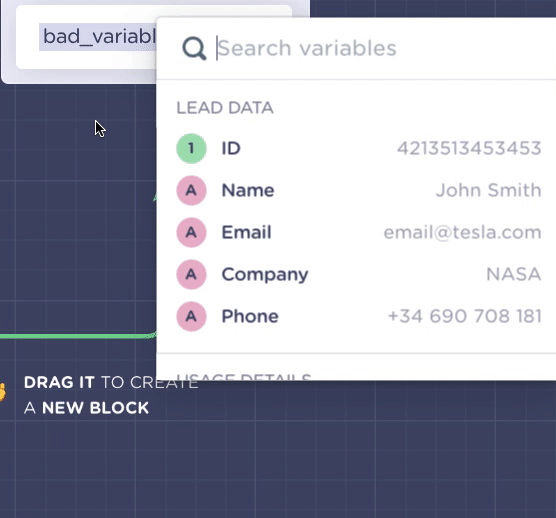The width and height of the screenshot is (556, 518).
Task: Choose the Email variable
Action: 359,232
